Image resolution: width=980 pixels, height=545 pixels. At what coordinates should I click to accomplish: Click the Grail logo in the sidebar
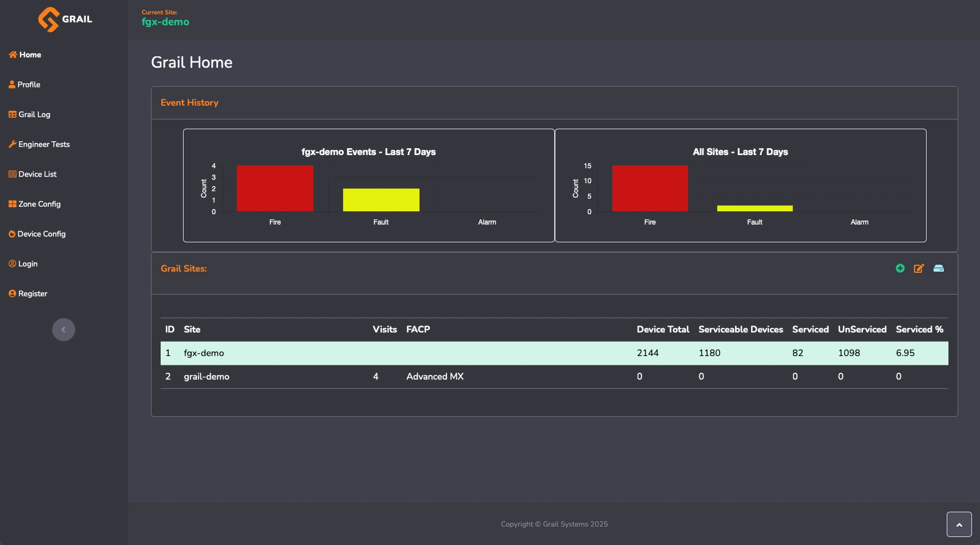tap(64, 19)
